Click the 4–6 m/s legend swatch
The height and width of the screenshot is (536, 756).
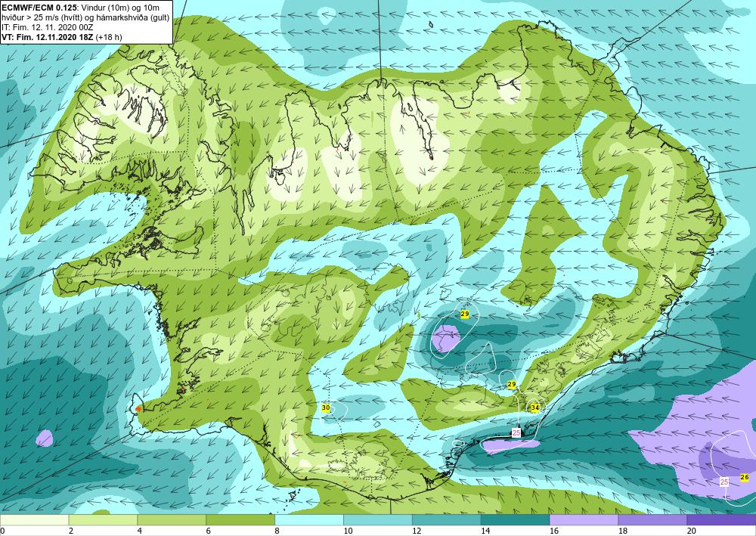172,519
